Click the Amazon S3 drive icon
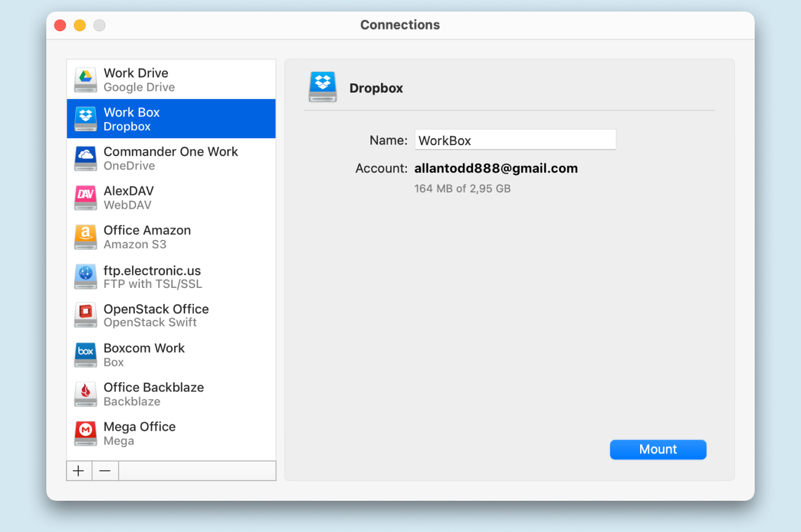Image resolution: width=801 pixels, height=532 pixels. point(86,237)
